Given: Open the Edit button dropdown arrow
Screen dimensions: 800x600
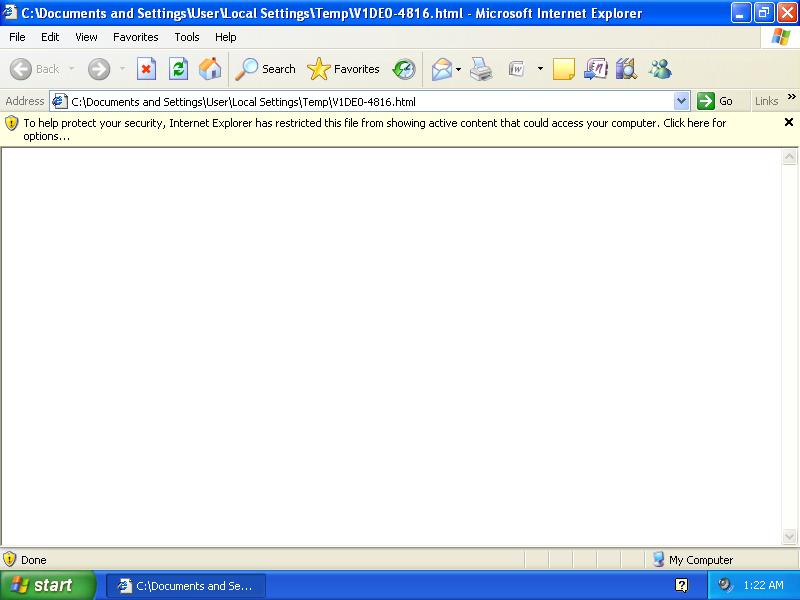Looking at the screenshot, I should pos(540,69).
